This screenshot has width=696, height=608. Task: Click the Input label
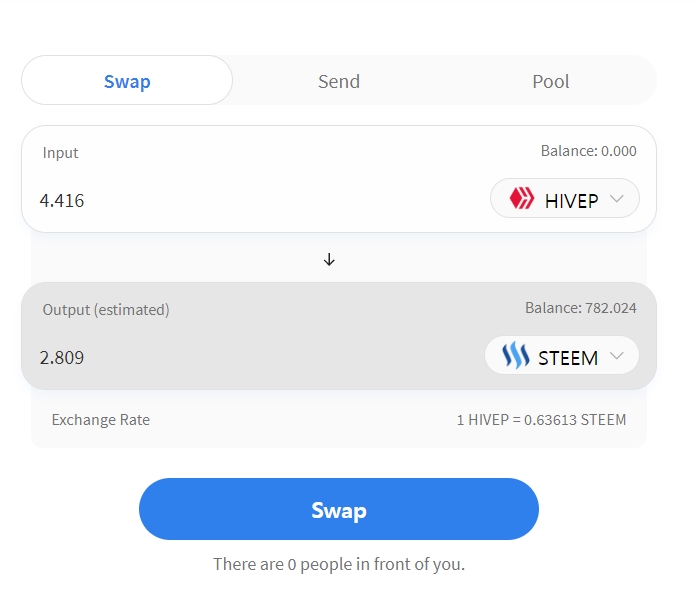coord(60,153)
